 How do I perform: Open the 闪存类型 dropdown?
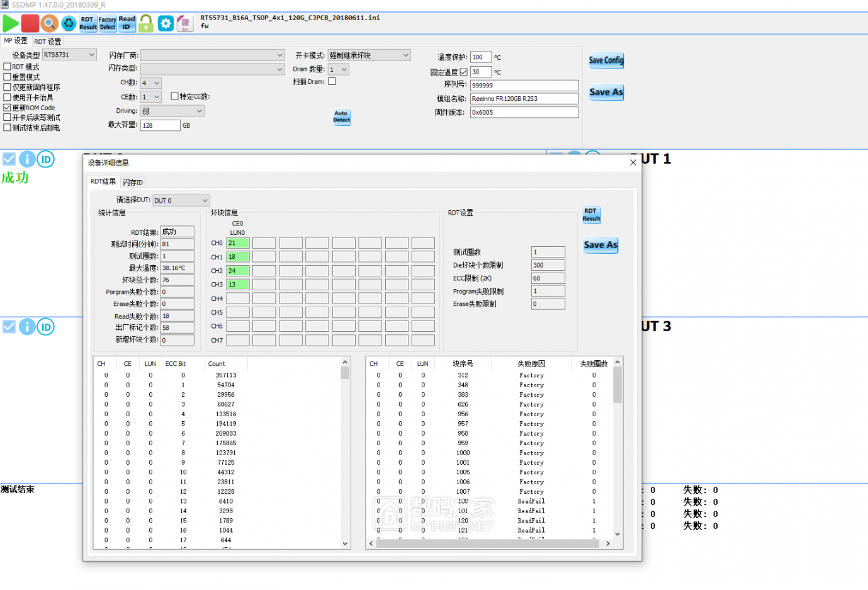pyautogui.click(x=212, y=69)
